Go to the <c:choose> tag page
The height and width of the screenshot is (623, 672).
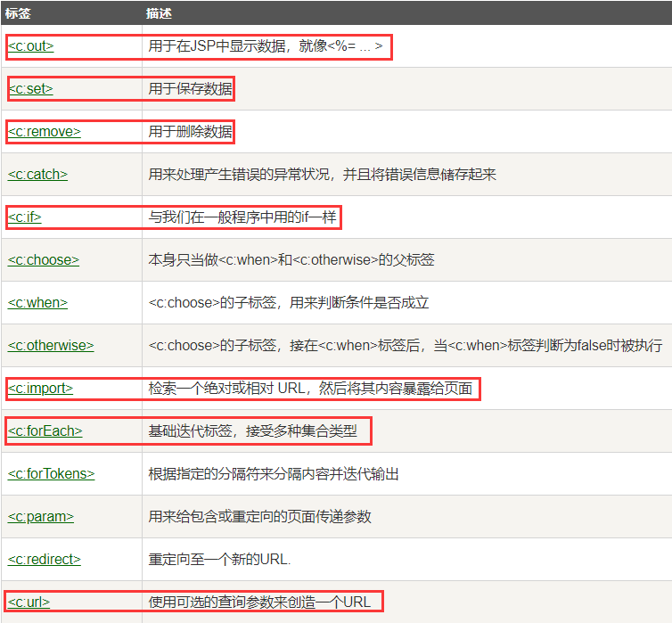click(x=44, y=260)
